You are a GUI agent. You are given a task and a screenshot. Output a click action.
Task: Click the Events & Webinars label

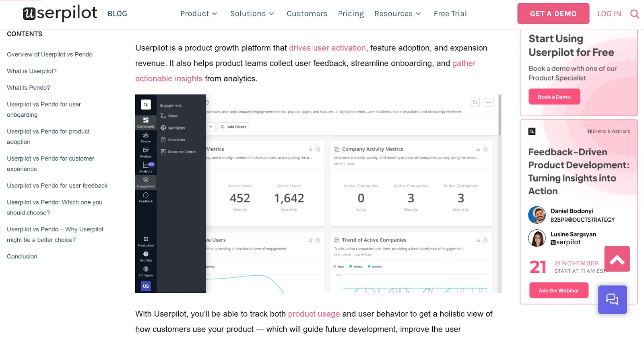pos(609,131)
